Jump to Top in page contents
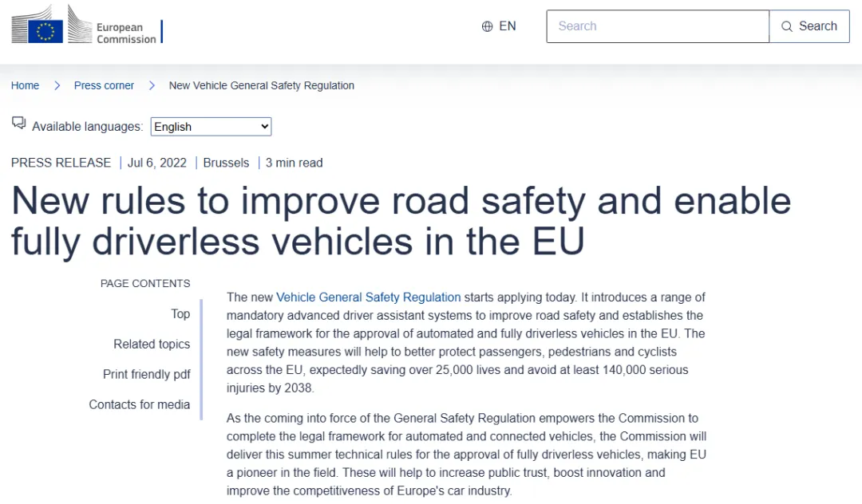Screen dimensions: 862x504 180,313
